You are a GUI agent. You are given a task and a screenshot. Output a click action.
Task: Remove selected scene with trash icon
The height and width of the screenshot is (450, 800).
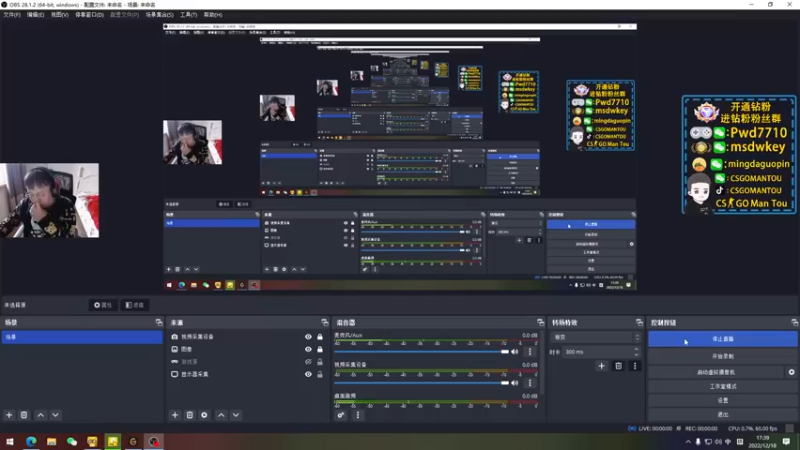tap(24, 415)
